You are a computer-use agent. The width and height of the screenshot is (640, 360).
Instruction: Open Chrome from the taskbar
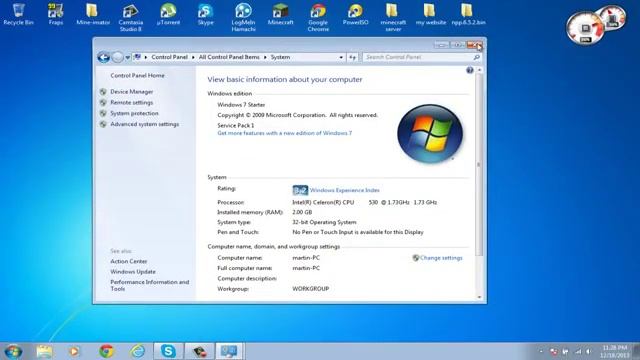106,351
